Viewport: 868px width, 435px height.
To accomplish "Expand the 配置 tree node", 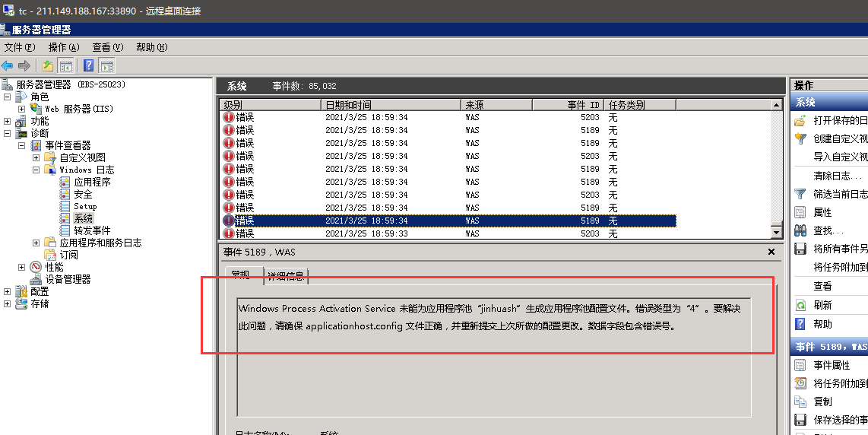I will point(7,291).
